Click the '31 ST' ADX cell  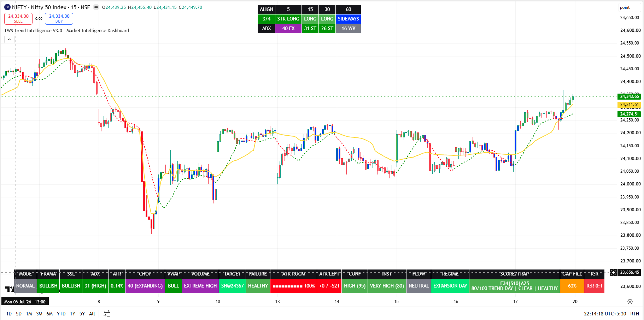tap(310, 28)
